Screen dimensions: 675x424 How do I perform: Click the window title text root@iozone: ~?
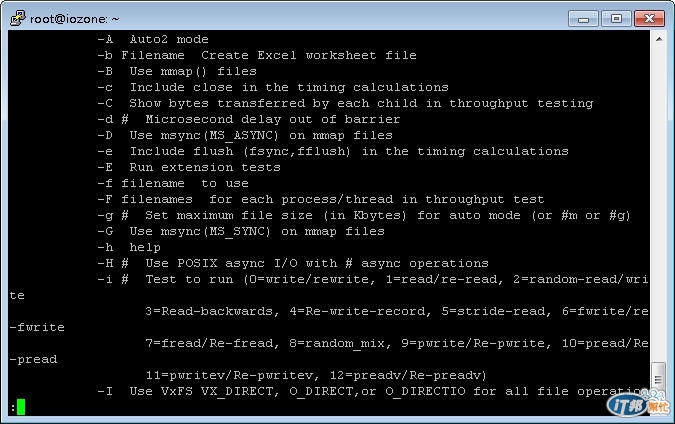point(74,19)
